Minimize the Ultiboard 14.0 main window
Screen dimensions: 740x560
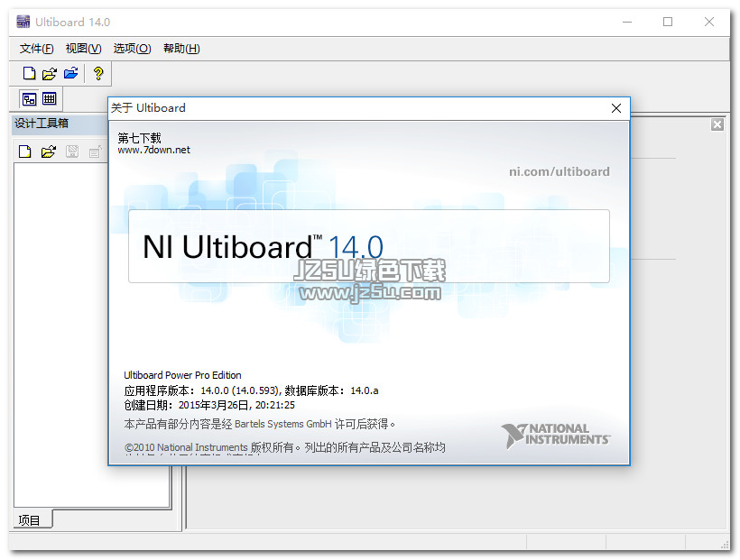click(627, 22)
